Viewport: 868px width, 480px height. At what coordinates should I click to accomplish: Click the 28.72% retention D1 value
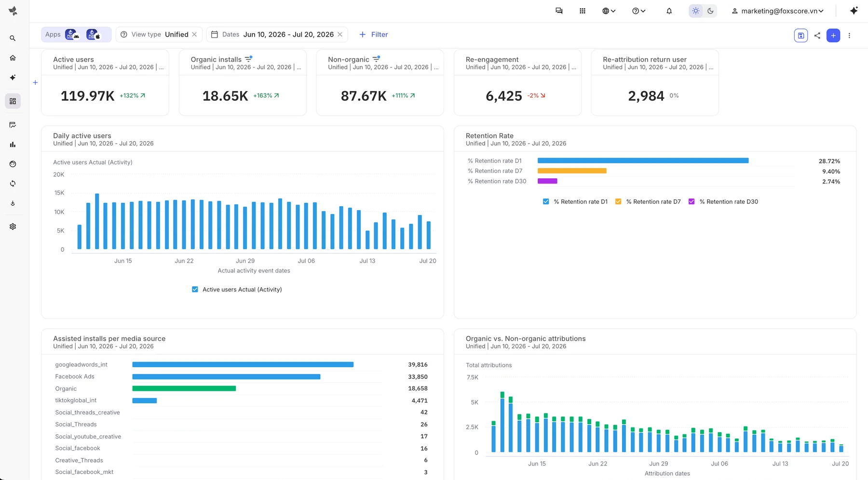[829, 161]
